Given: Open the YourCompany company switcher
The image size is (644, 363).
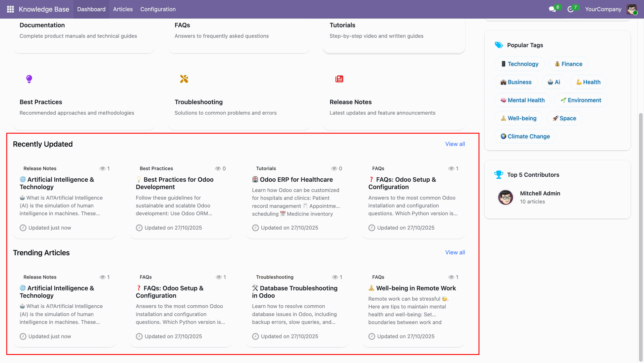Looking at the screenshot, I should coord(603,9).
